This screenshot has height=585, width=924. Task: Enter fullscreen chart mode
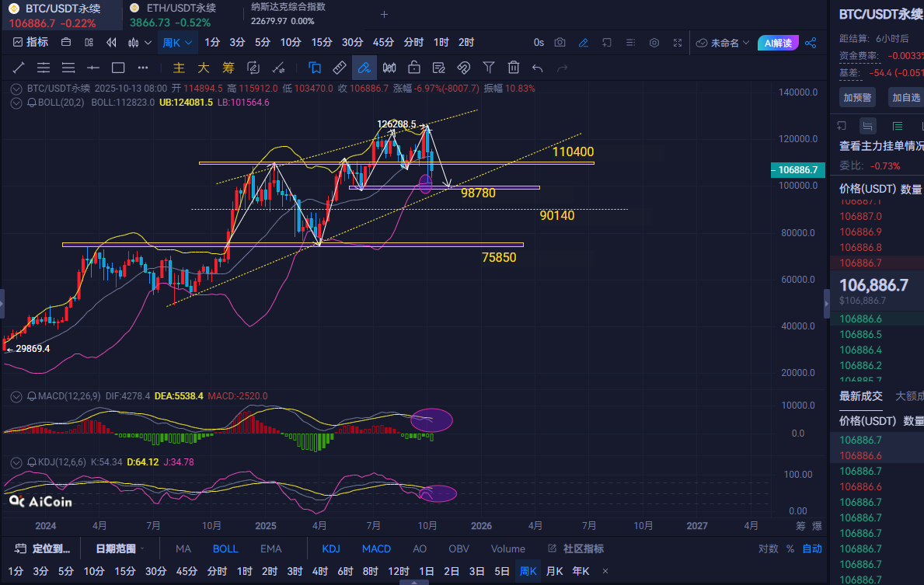click(x=678, y=43)
